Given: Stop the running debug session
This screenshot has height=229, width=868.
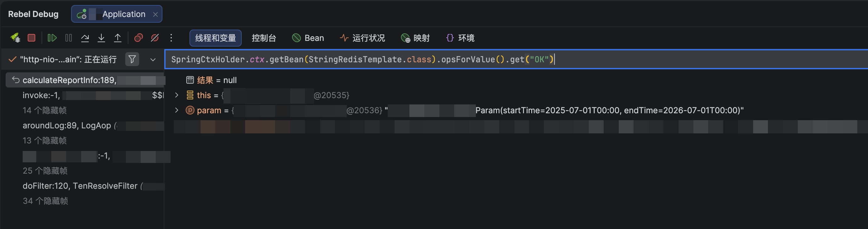Looking at the screenshot, I should tap(31, 38).
